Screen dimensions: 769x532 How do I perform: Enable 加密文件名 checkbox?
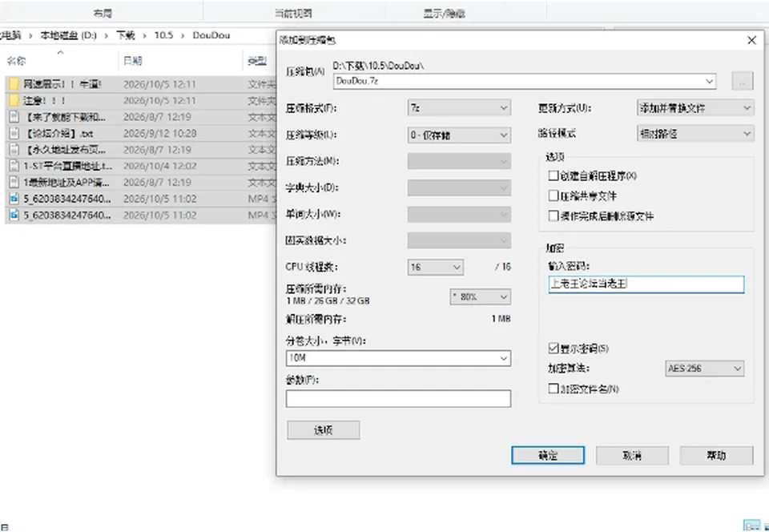(x=554, y=389)
